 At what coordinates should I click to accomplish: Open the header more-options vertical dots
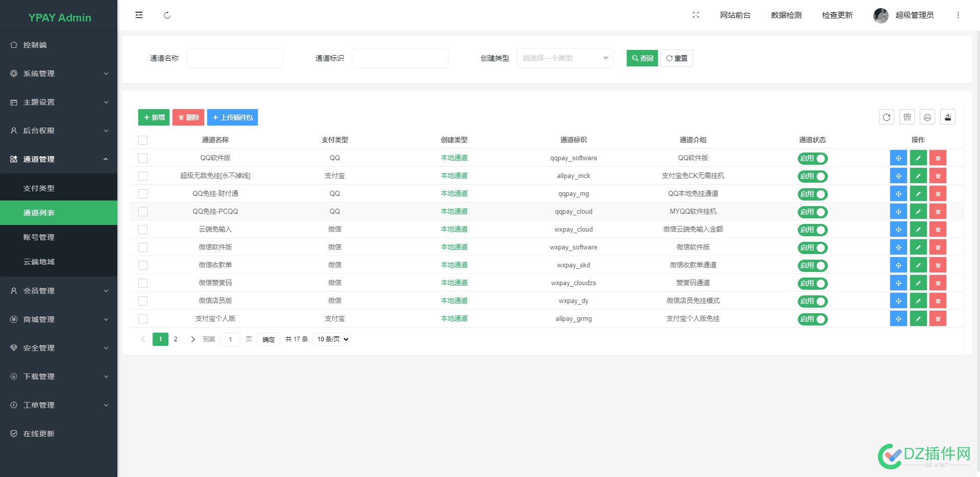[958, 15]
